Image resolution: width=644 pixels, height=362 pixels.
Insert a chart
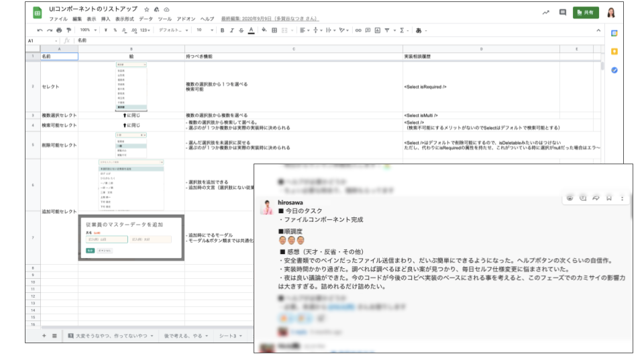point(378,30)
